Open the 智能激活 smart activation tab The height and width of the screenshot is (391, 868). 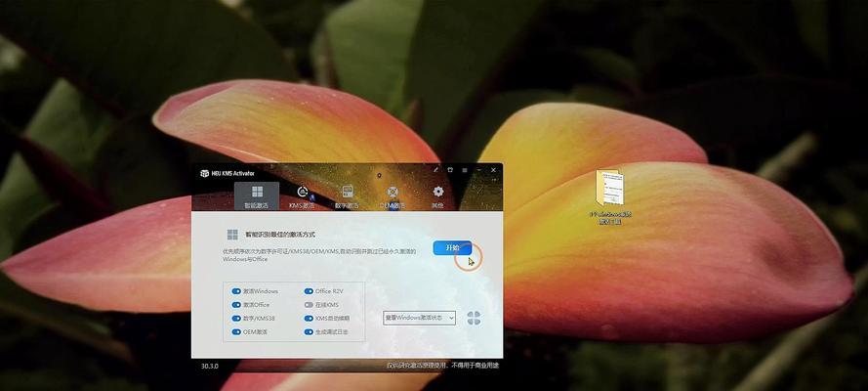tap(257, 196)
